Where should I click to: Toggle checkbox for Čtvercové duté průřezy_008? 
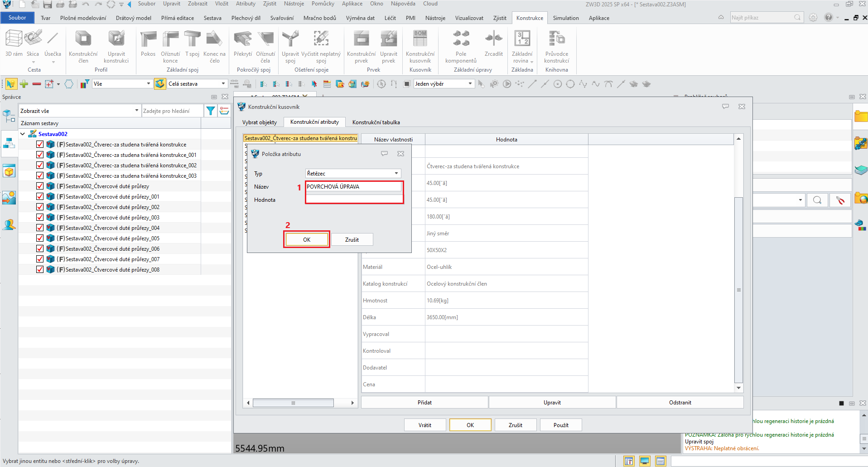pyautogui.click(x=40, y=269)
